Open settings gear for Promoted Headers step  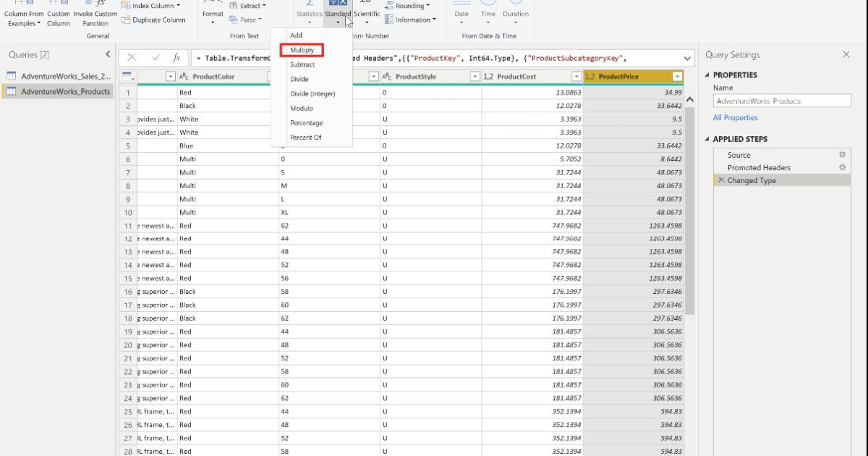[x=841, y=167]
